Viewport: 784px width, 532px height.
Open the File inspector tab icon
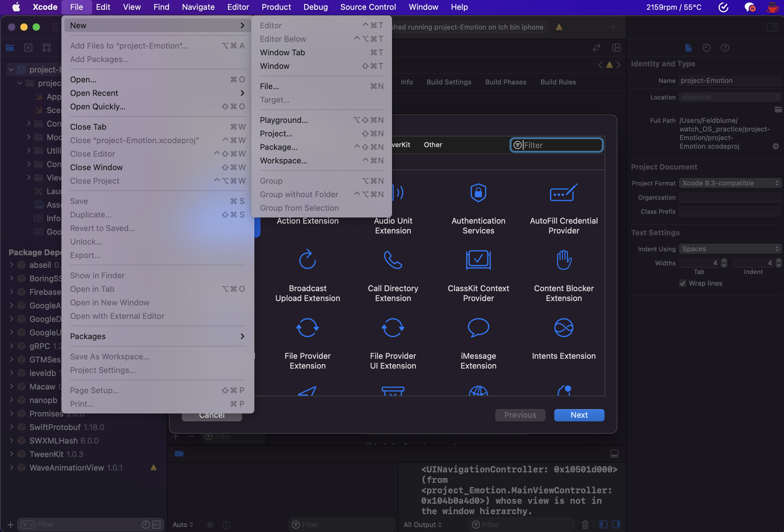tap(688, 48)
